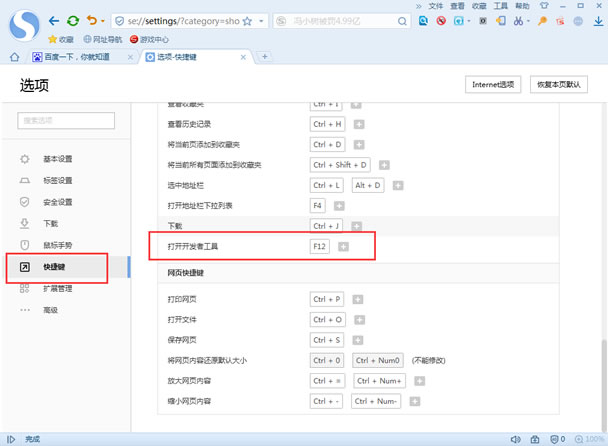
Task: Edit the Alt + D shortcut box
Action: pos(368,185)
